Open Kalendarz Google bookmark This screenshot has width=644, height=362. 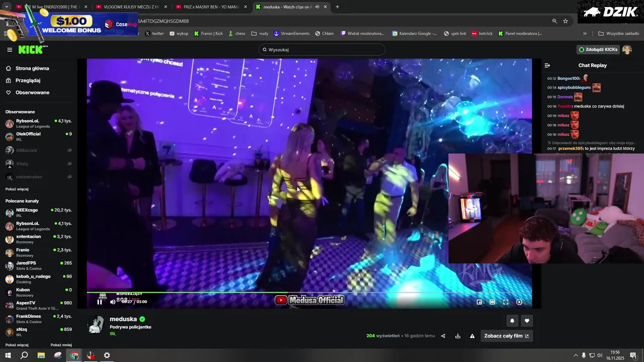point(414,34)
